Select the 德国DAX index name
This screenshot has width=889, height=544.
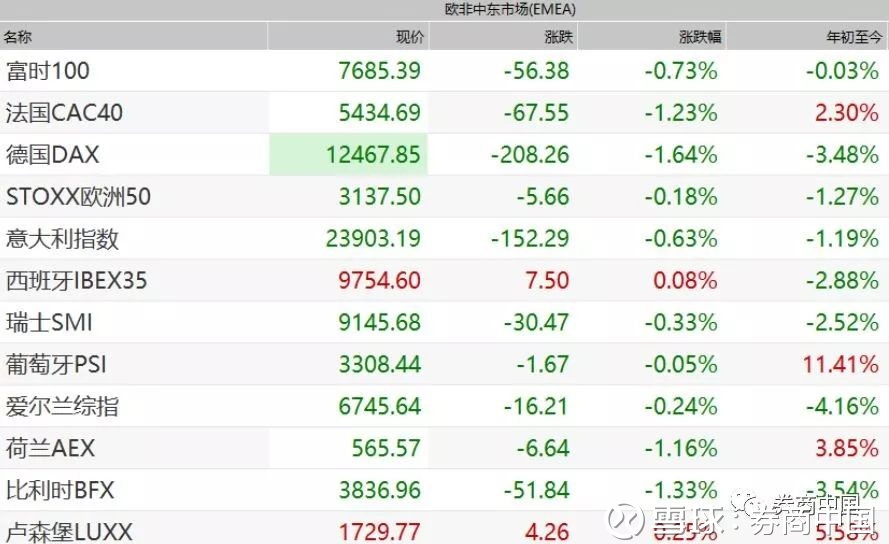point(53,155)
